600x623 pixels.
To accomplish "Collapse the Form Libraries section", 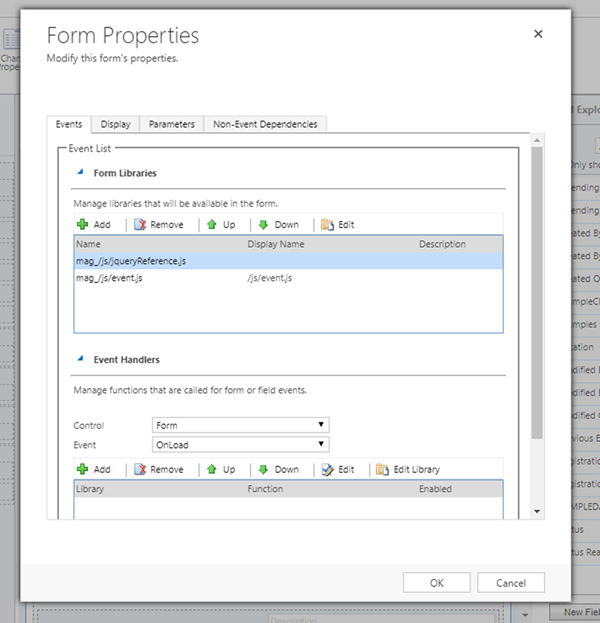I will click(x=79, y=173).
